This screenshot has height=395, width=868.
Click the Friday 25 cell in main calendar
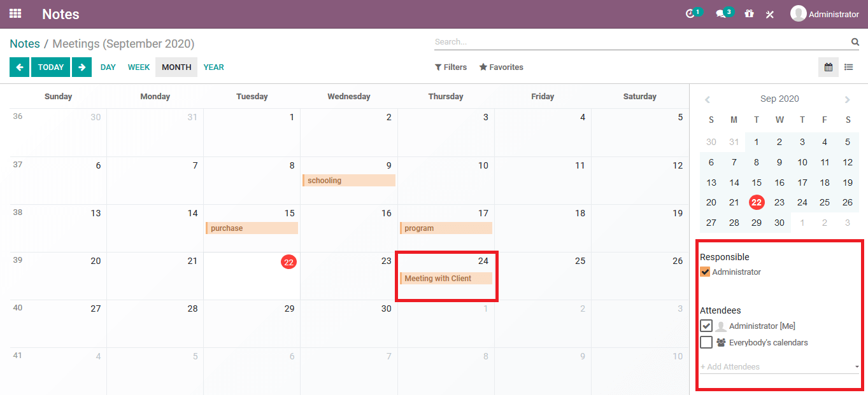(543, 276)
